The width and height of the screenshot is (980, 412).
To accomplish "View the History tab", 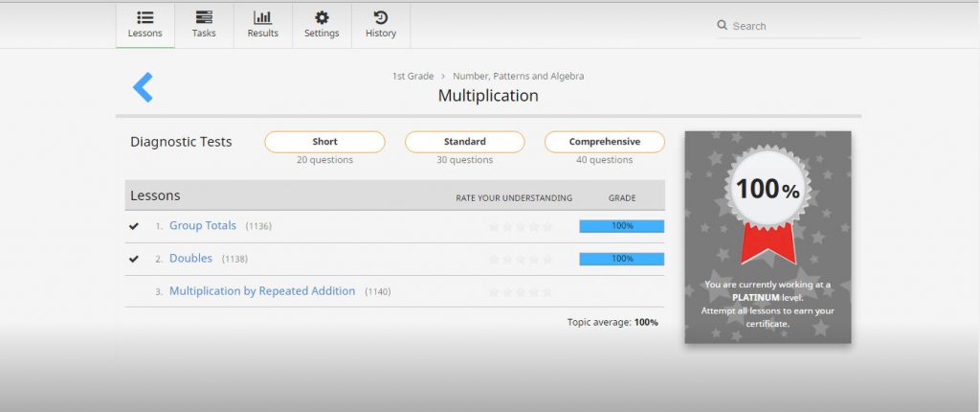I will pyautogui.click(x=381, y=25).
